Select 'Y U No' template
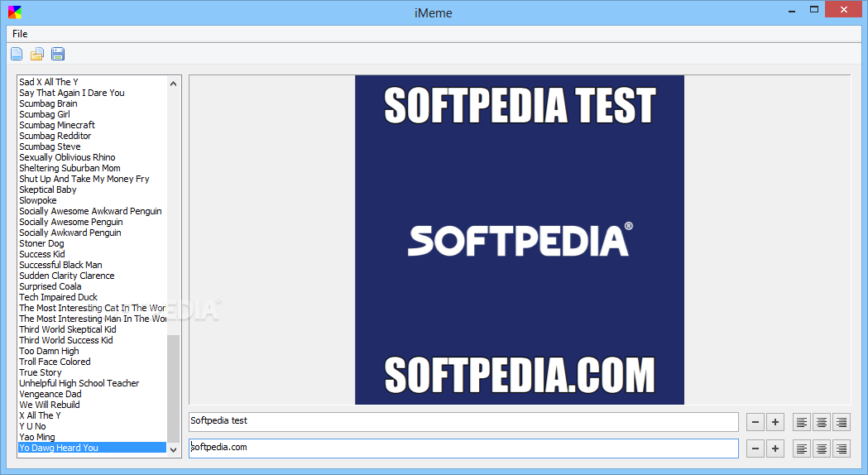 (x=32, y=427)
